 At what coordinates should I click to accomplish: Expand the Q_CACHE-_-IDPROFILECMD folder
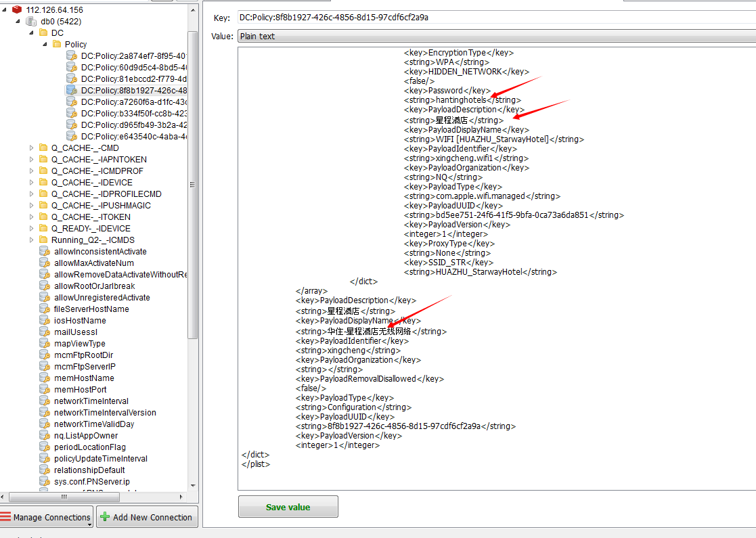pyautogui.click(x=31, y=194)
